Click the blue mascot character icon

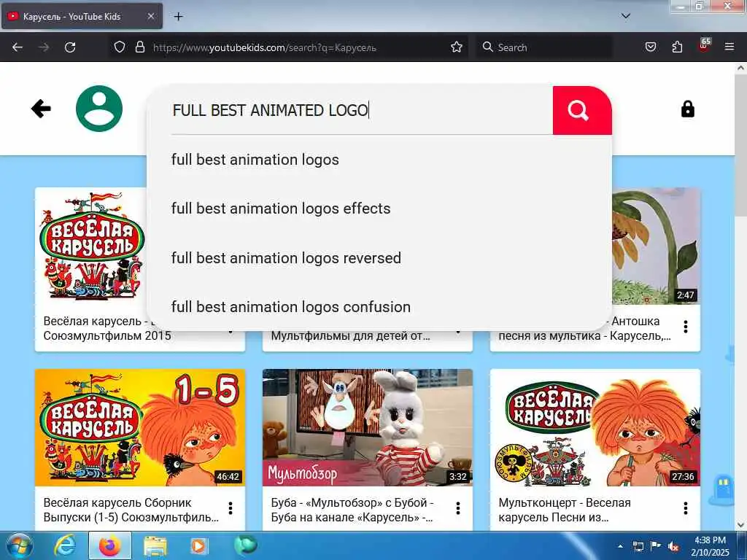click(x=721, y=489)
